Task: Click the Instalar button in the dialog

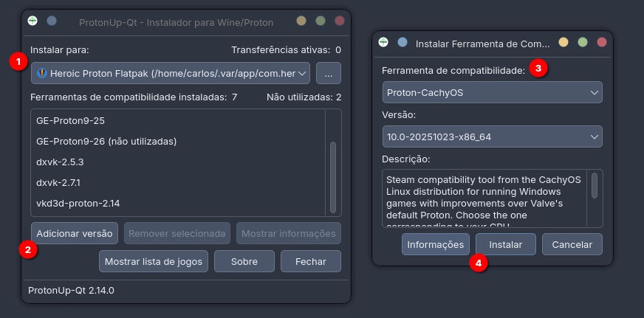Action: click(506, 244)
